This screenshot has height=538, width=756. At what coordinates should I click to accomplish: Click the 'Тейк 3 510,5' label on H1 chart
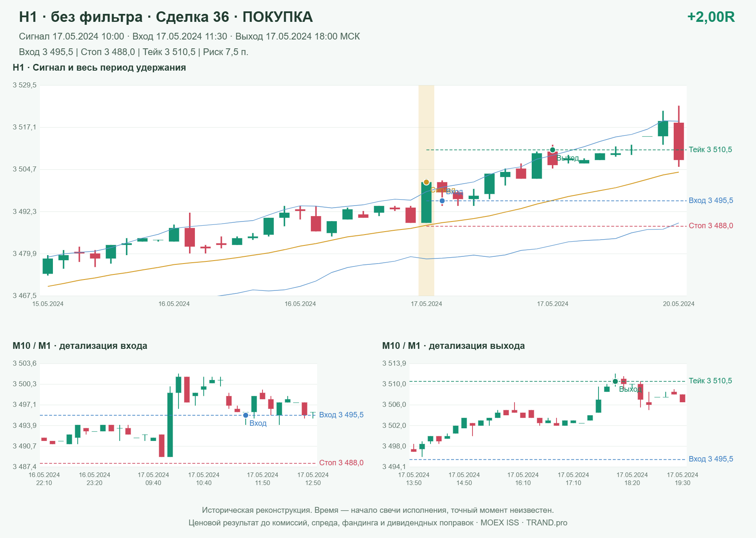710,150
